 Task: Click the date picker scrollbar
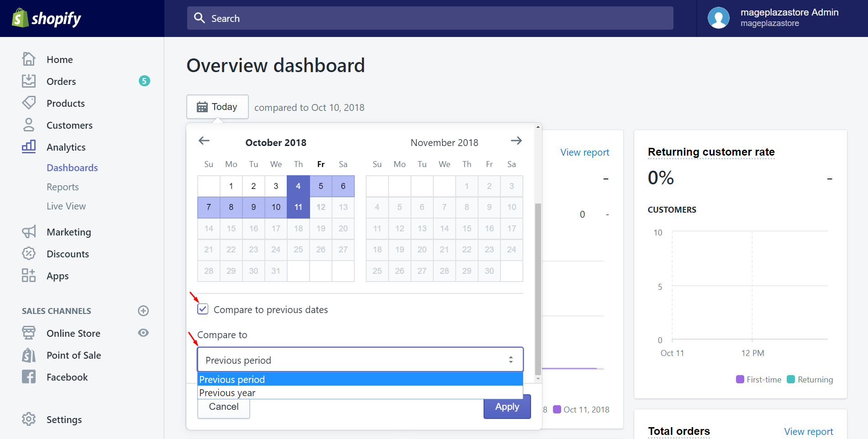pos(538,288)
